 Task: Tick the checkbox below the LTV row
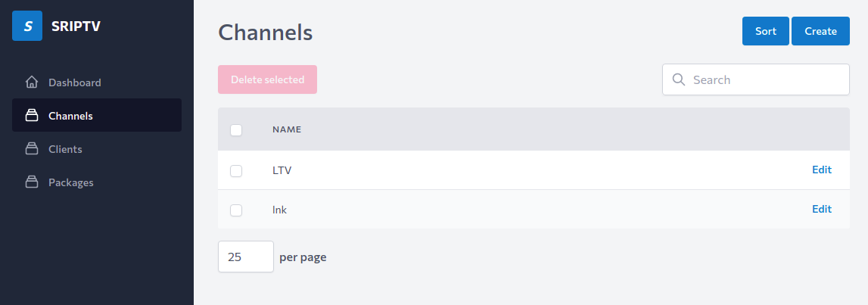[x=236, y=210]
